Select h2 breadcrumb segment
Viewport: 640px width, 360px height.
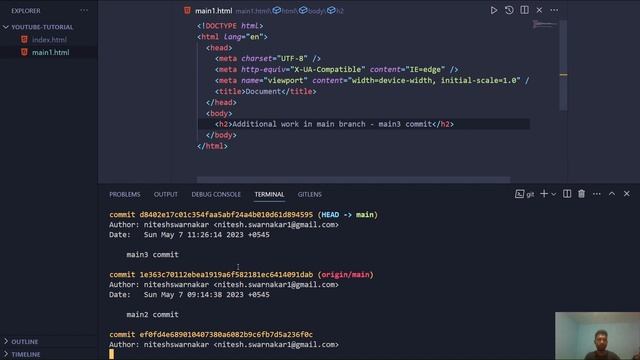336,11
